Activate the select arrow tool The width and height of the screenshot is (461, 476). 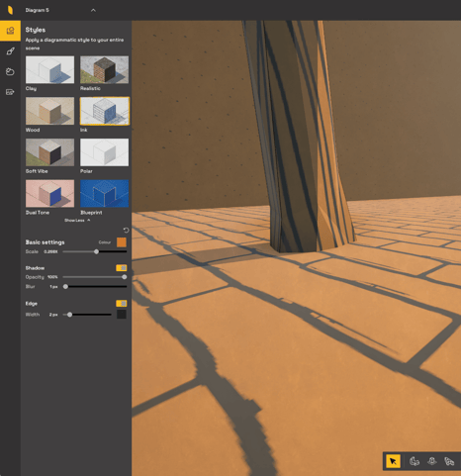coord(393,461)
